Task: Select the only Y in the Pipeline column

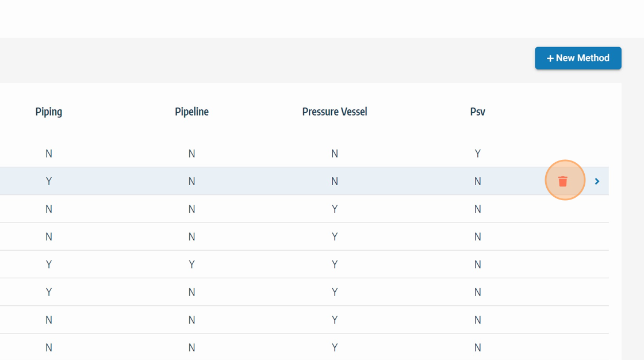Action: 191,265
